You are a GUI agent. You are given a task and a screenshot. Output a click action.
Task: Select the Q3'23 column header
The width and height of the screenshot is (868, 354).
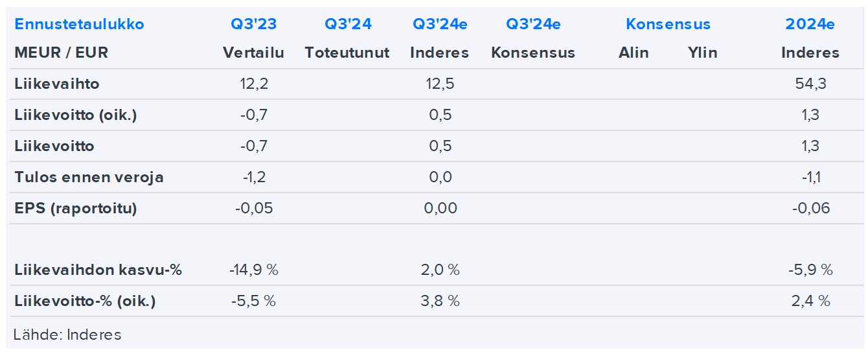tap(253, 25)
